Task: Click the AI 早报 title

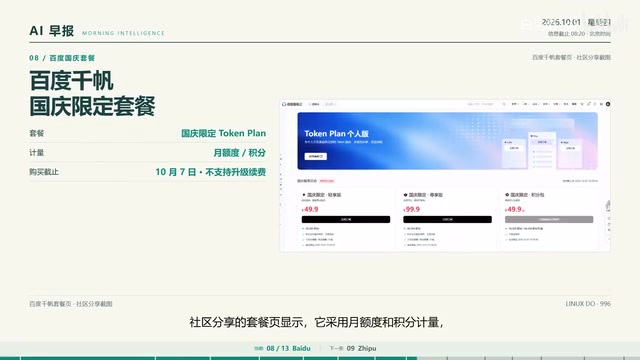Action: [51, 31]
